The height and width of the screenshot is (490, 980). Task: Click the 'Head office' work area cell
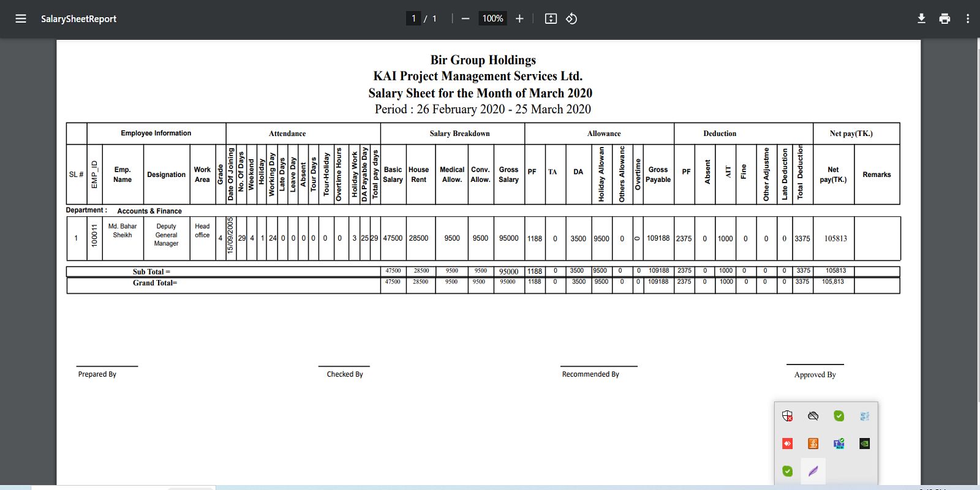click(202, 231)
